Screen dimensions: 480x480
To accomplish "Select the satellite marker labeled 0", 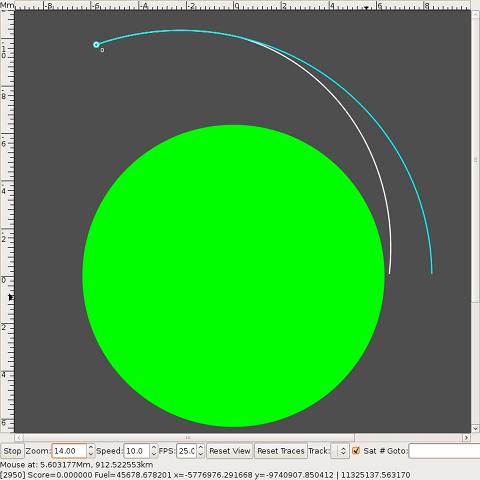I will [x=96, y=45].
